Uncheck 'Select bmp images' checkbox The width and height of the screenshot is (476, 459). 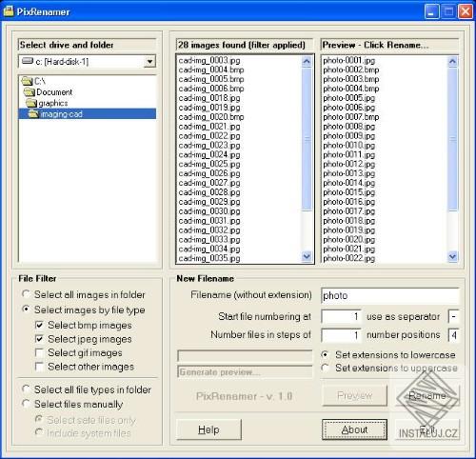pyautogui.click(x=39, y=325)
